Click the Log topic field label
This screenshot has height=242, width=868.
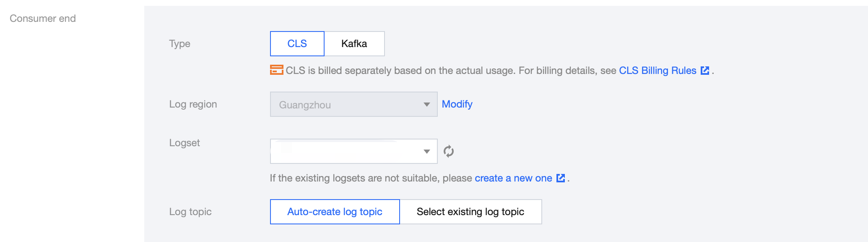(190, 212)
